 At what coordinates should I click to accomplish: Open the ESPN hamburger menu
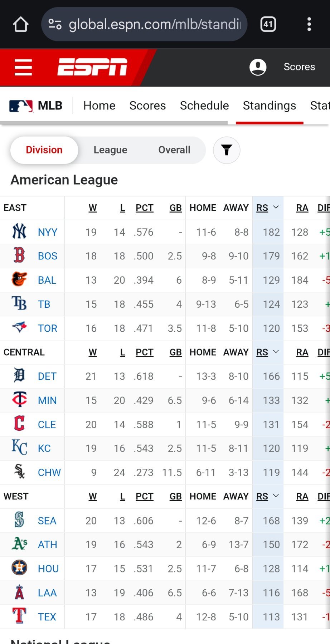click(23, 67)
